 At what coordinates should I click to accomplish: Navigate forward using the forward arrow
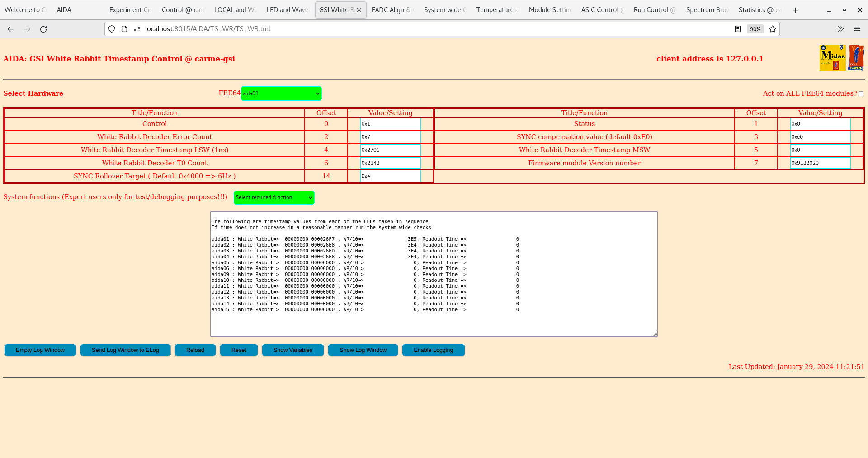[x=27, y=29]
